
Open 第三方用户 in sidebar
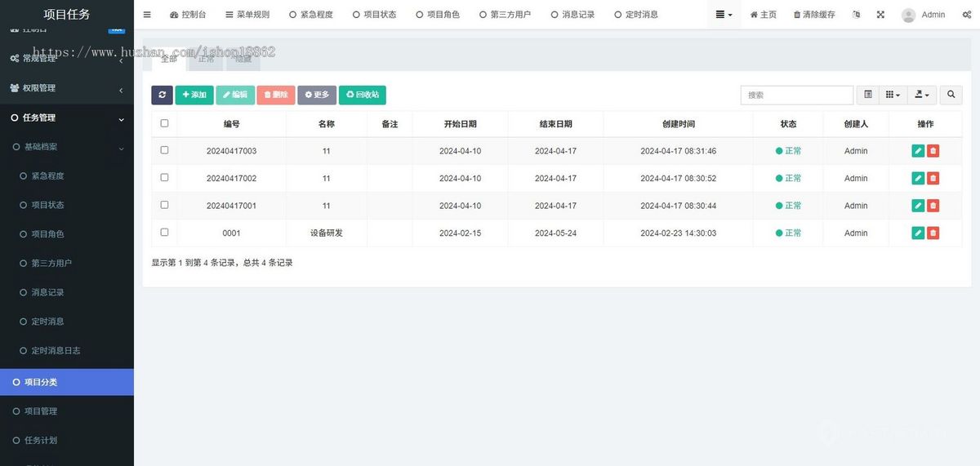[x=67, y=263]
